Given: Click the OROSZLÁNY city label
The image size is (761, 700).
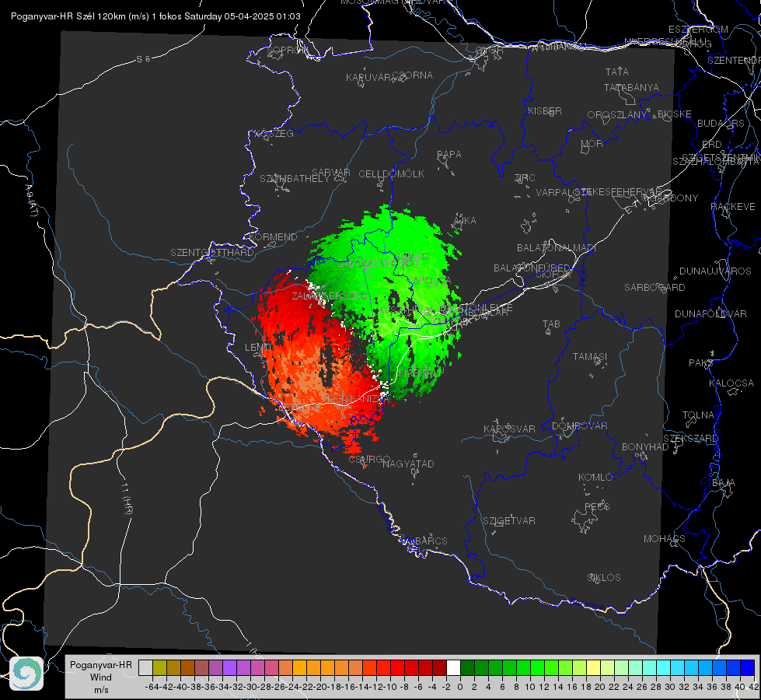Looking at the screenshot, I should pyautogui.click(x=617, y=114).
